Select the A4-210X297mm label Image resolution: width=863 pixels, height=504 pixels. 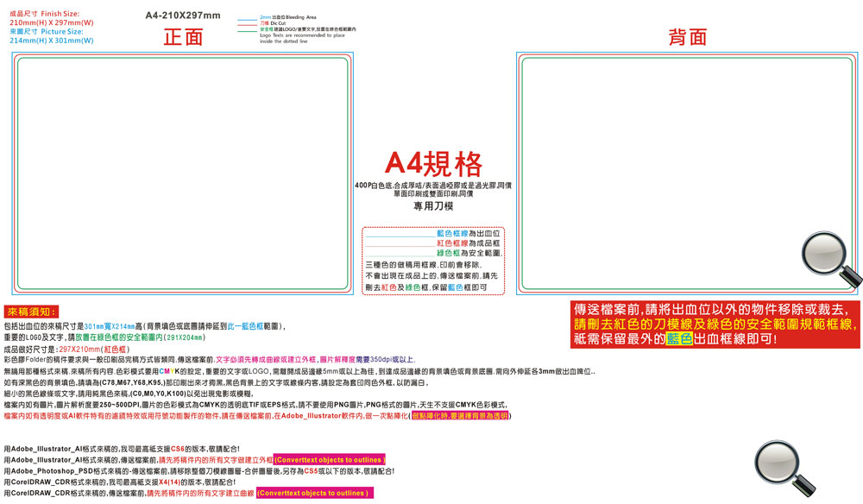[x=183, y=16]
